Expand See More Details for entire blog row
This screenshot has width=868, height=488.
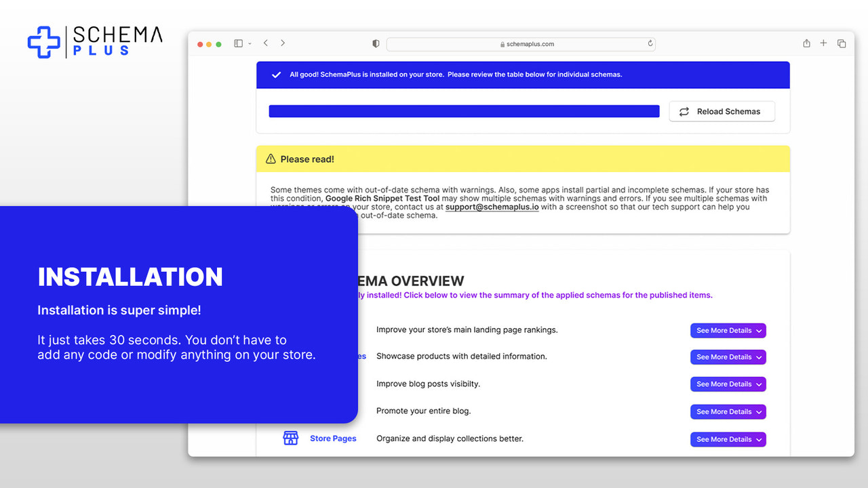[728, 412]
